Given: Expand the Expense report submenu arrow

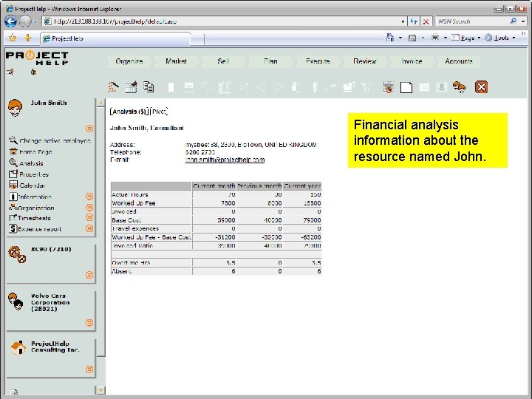Looking at the screenshot, I should 89,228.
